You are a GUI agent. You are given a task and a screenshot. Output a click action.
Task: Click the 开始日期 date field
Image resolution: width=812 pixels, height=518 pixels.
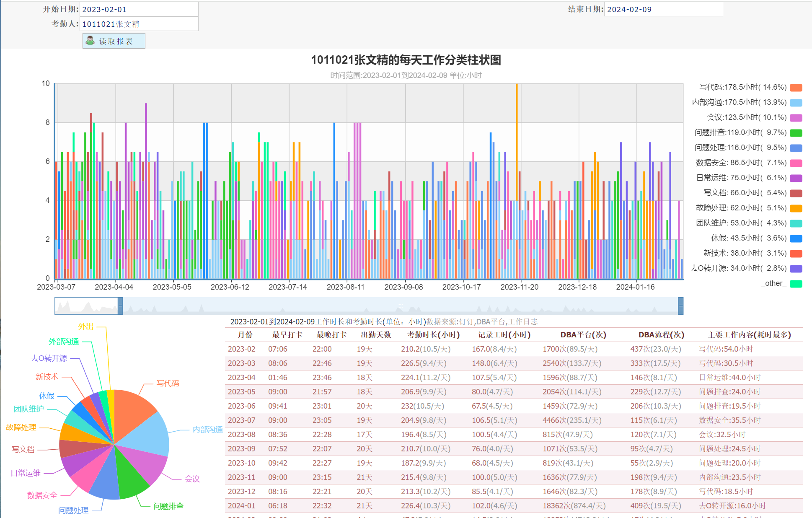point(139,9)
